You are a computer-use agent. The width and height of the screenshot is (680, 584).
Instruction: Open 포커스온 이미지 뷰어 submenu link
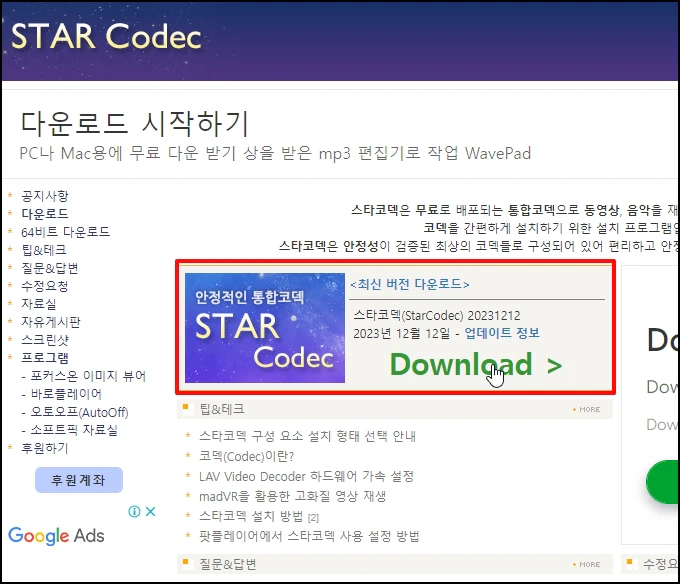coord(88,376)
